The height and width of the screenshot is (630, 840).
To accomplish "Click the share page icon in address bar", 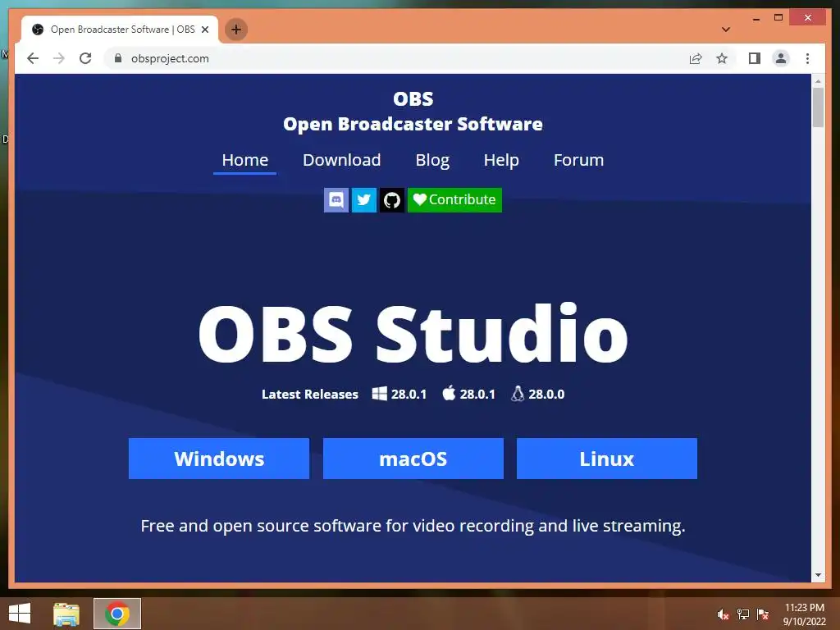I will [696, 58].
